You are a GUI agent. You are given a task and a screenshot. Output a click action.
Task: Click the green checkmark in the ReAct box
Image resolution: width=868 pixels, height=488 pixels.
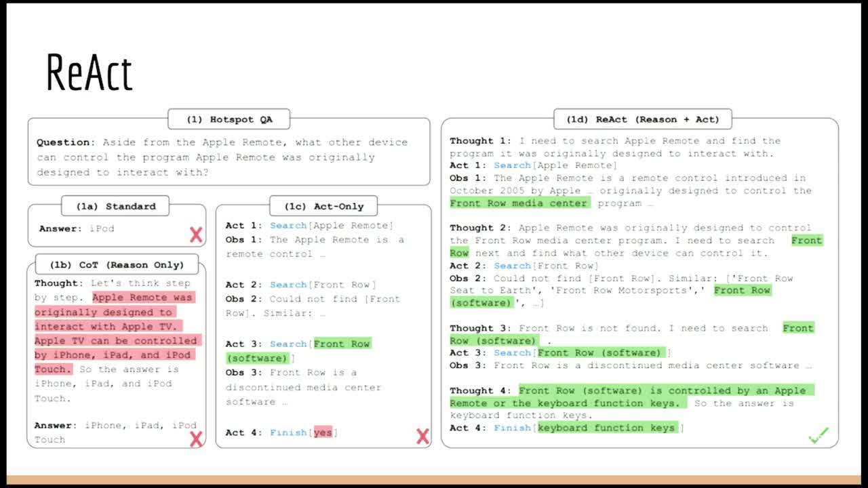point(819,435)
